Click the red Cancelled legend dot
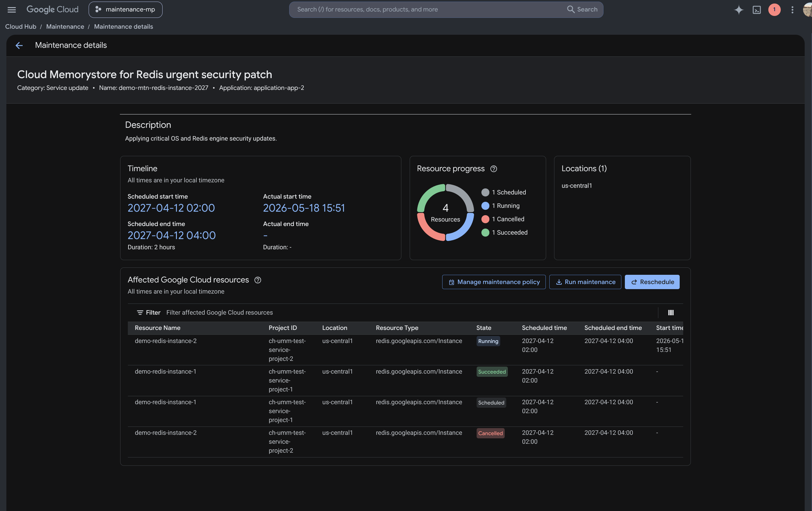 click(485, 219)
